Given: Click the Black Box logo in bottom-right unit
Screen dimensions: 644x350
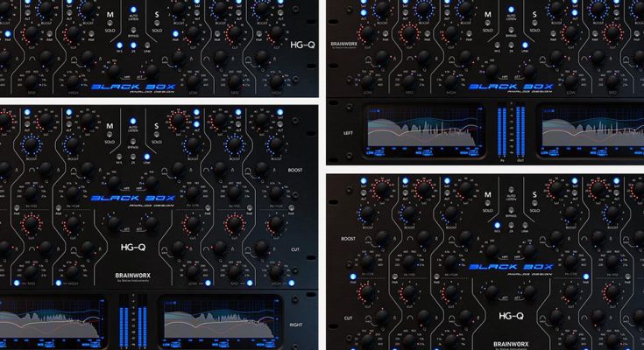Looking at the screenshot, I should pos(509,267).
